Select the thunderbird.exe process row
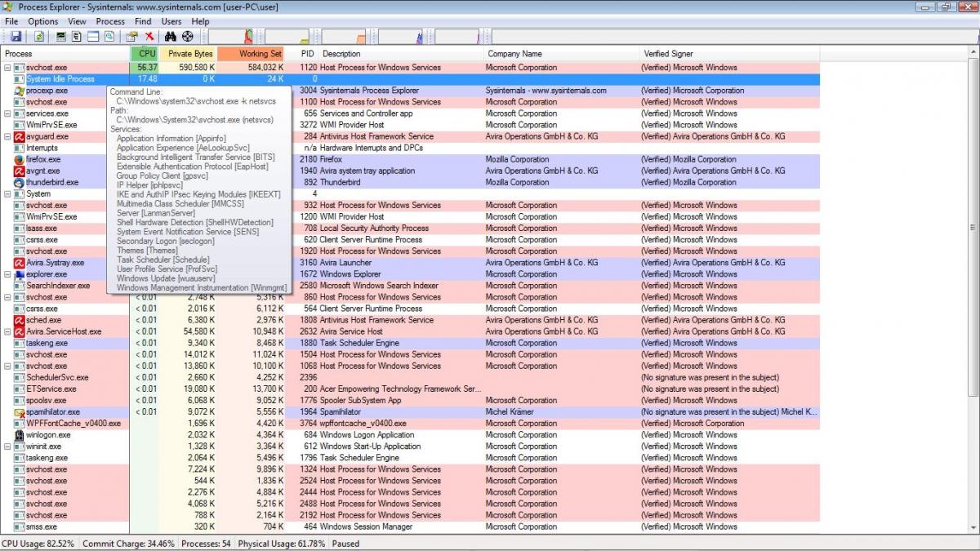The image size is (980, 551). pyautogui.click(x=409, y=183)
